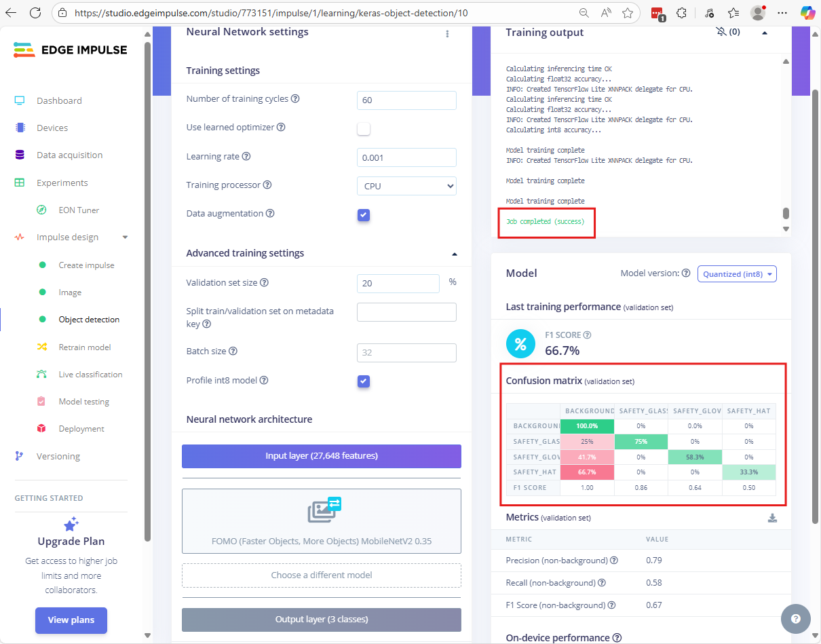Click the Number of training cycles field
Screen dimensions: 821x644
[406, 100]
